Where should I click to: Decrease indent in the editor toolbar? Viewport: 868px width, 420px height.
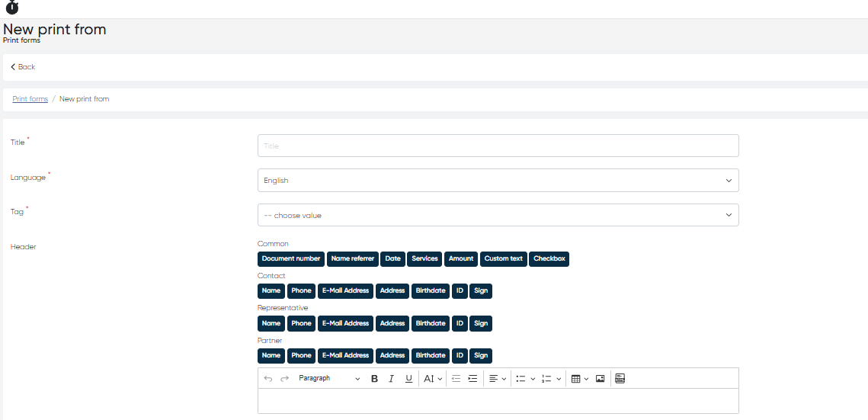pos(456,379)
